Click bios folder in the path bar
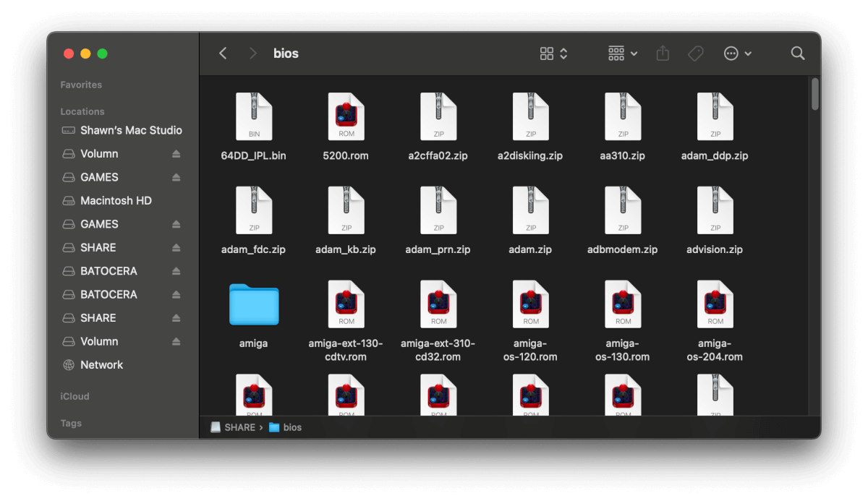The width and height of the screenshot is (868, 501). pos(292,427)
